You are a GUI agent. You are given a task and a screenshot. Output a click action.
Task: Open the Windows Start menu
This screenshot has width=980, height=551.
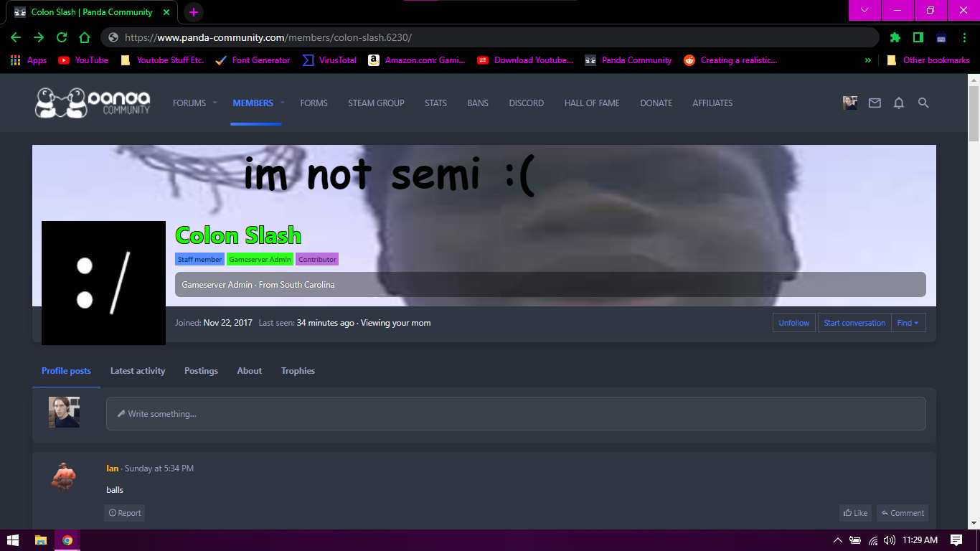coord(14,540)
